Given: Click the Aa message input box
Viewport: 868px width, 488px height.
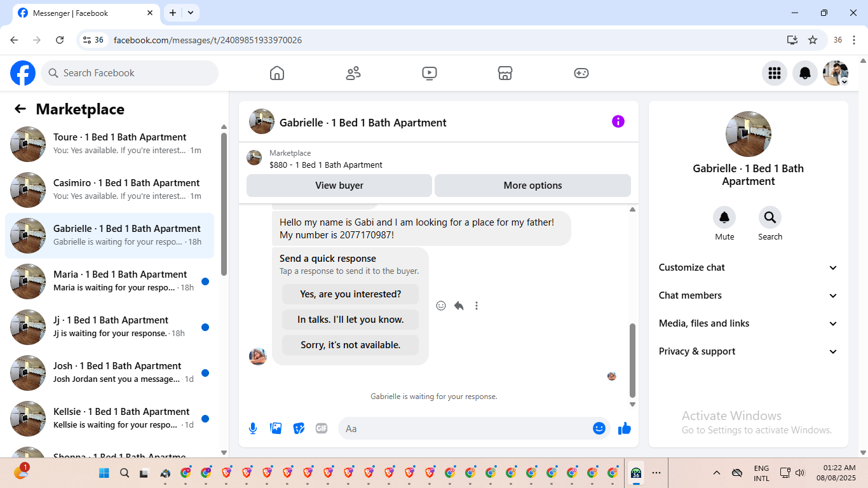Looking at the screenshot, I should (x=466, y=428).
